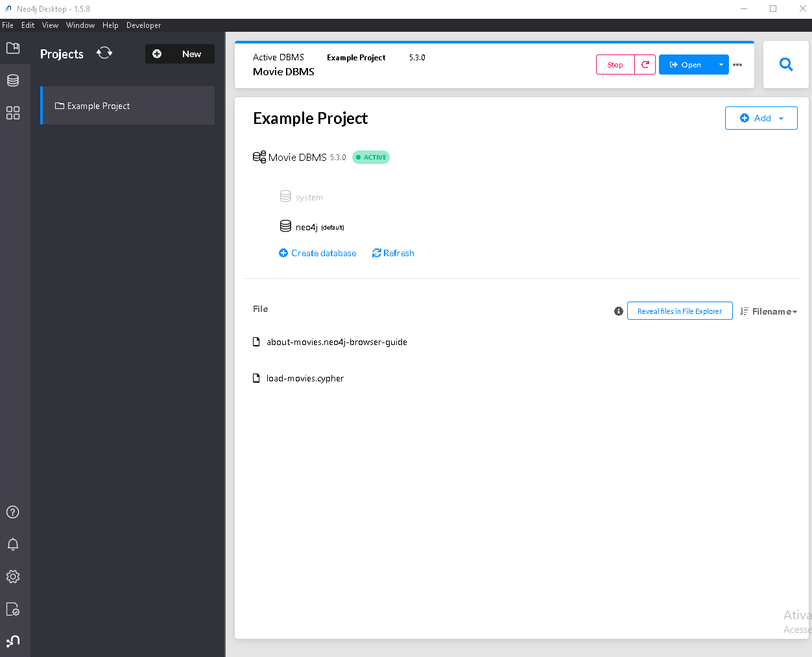The height and width of the screenshot is (657, 812).
Task: Open the Edit menu
Action: pyautogui.click(x=28, y=25)
